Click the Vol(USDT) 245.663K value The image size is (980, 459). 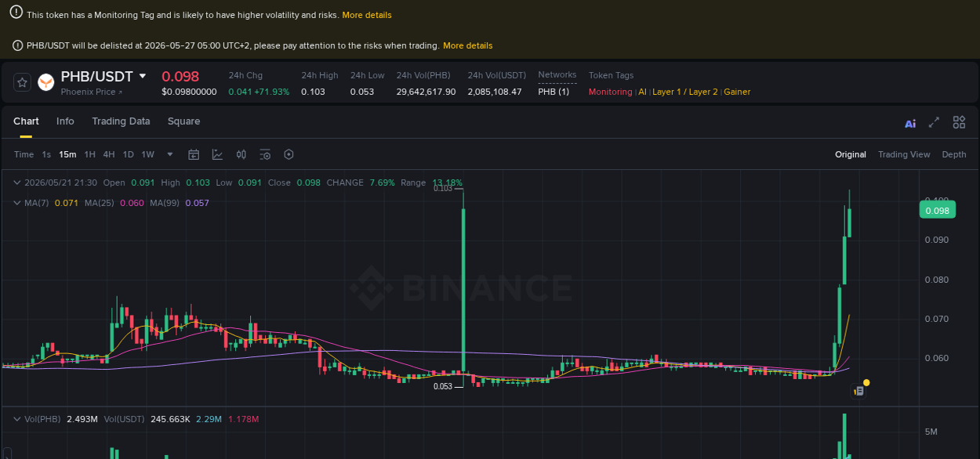169,419
